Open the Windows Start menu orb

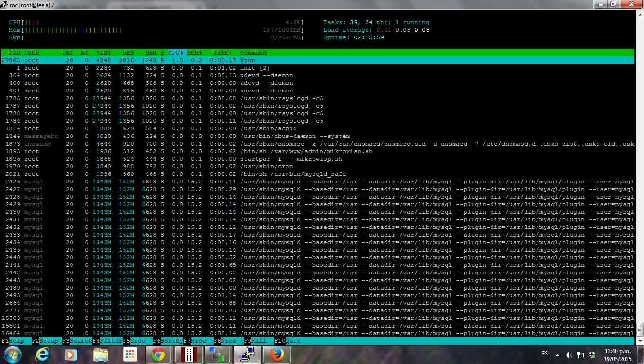click(12, 355)
